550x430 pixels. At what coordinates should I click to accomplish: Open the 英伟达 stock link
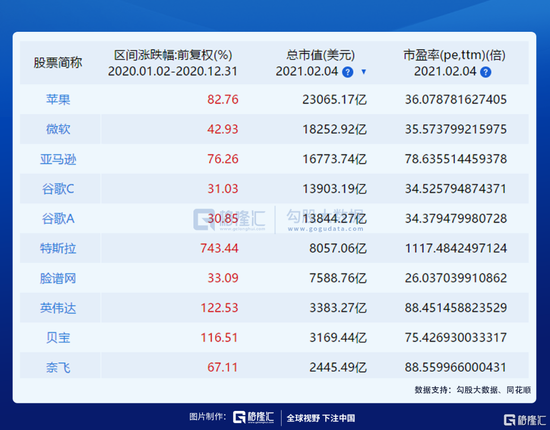(58, 308)
